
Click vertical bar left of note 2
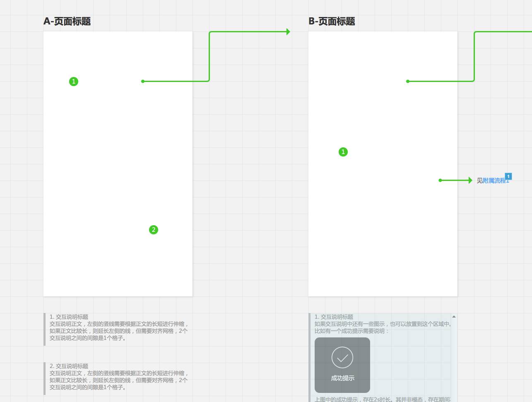pos(45,378)
